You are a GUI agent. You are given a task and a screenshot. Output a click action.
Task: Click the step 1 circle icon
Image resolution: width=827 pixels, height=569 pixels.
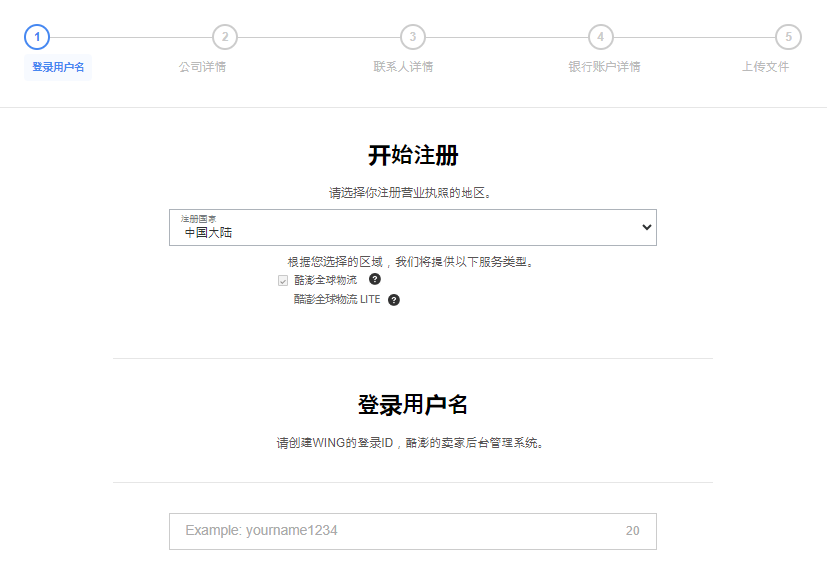click(37, 37)
